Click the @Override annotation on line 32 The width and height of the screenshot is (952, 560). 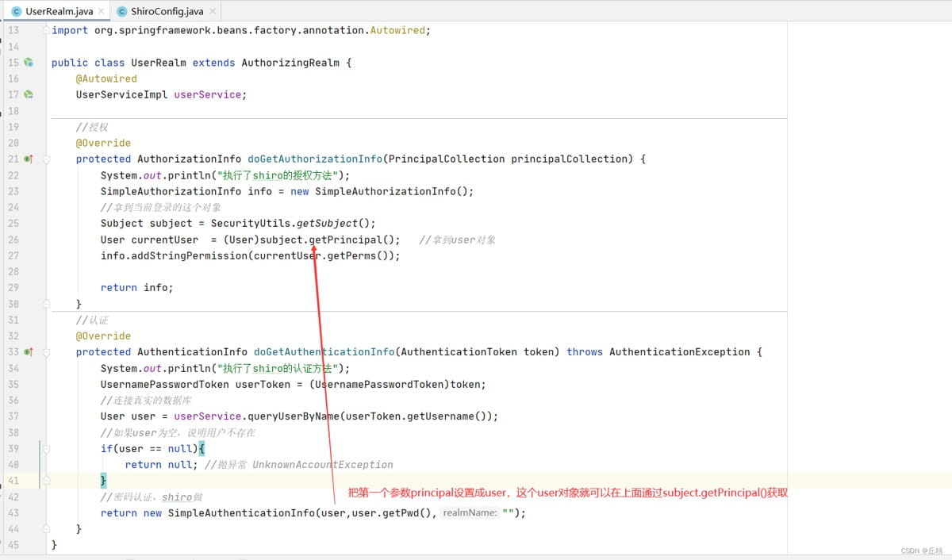pos(103,336)
